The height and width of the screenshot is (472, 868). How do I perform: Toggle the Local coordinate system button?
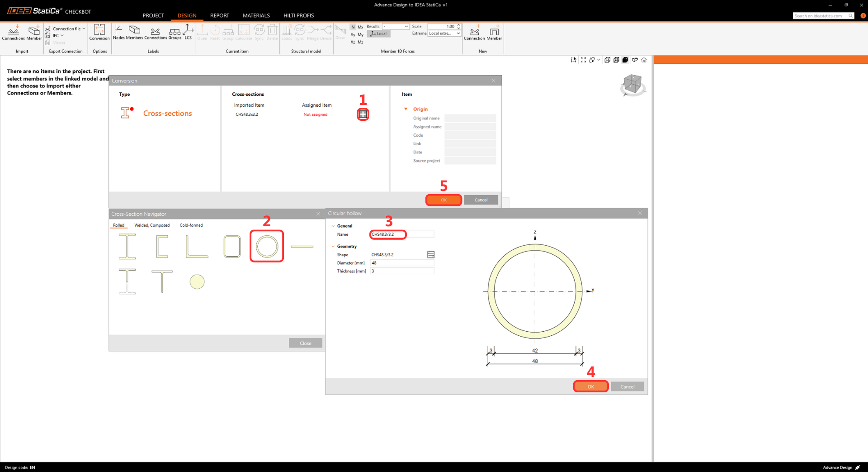[x=379, y=34]
